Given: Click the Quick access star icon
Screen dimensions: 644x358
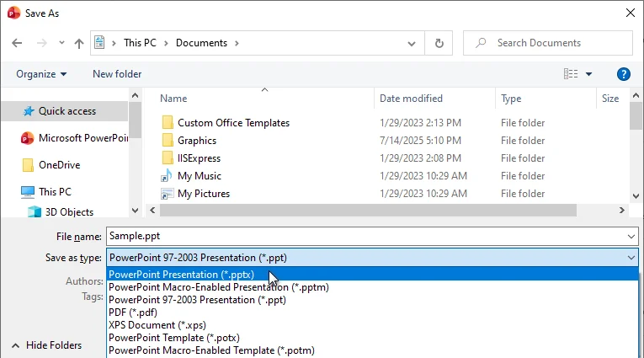Looking at the screenshot, I should pyautogui.click(x=29, y=111).
